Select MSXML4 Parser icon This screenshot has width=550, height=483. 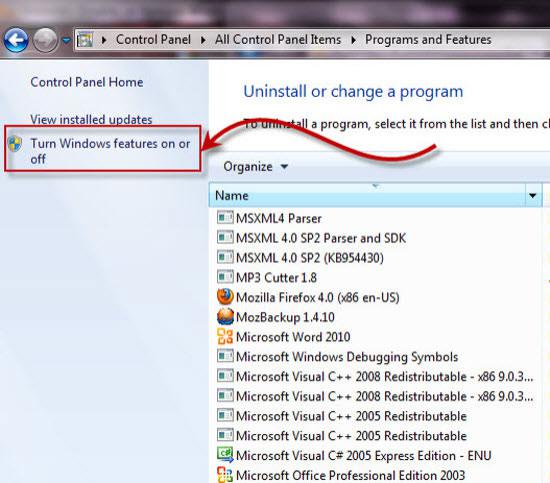tap(225, 218)
